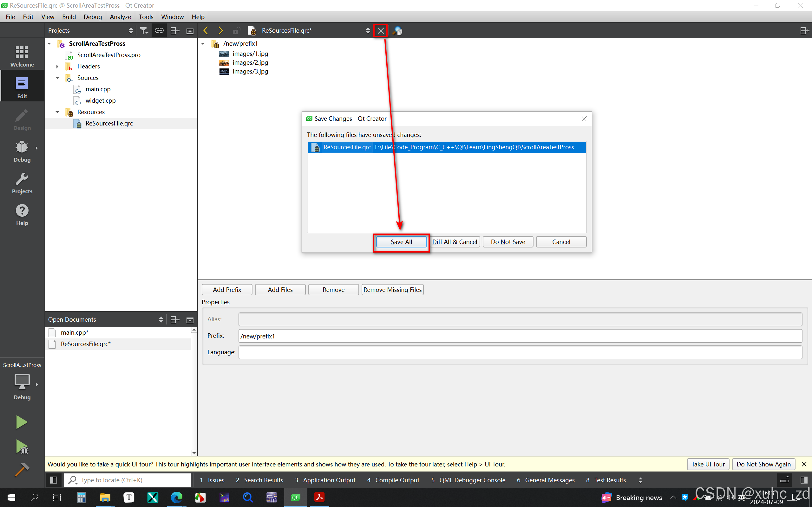Toggle the left sidebar visibility
Image resolution: width=812 pixels, height=507 pixels.
point(53,480)
